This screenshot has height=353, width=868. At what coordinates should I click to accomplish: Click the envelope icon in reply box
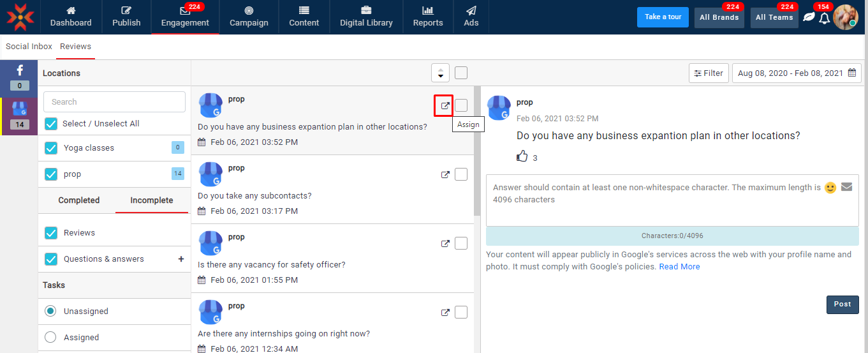[846, 187]
